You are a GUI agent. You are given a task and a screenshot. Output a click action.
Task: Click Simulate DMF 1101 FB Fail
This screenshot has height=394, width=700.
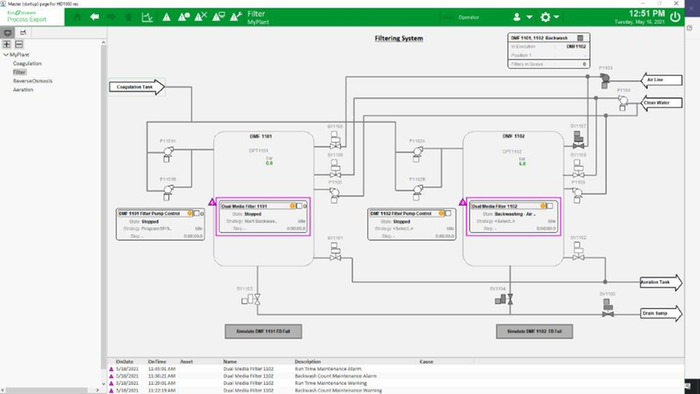click(x=263, y=332)
